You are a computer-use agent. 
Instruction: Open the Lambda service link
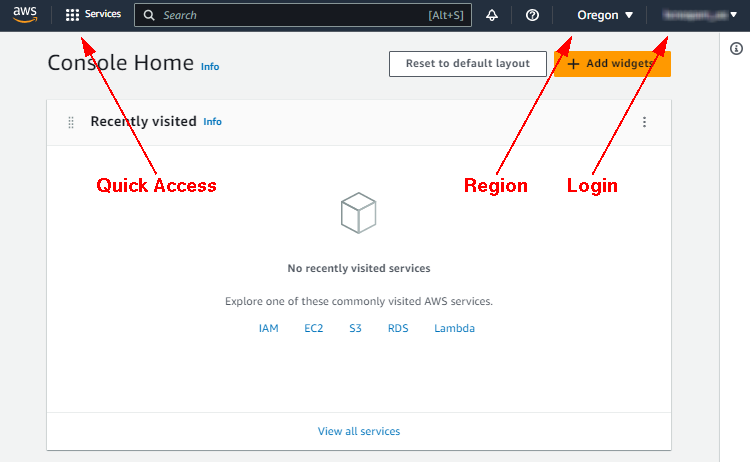tap(454, 328)
